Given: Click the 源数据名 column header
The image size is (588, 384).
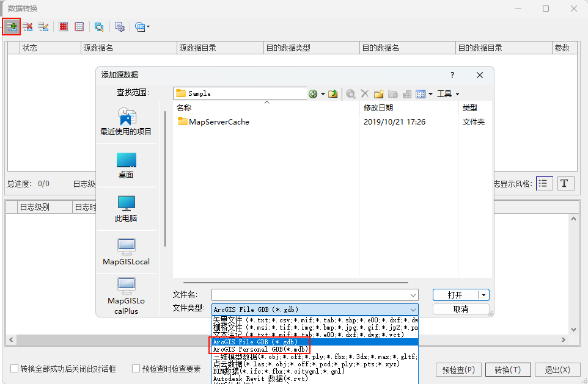Looking at the screenshot, I should 128,48.
